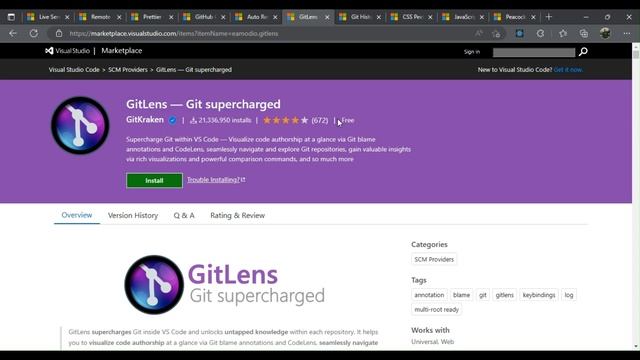Click the large GitLens banner image
This screenshot has height=360, width=640.
tap(225, 285)
